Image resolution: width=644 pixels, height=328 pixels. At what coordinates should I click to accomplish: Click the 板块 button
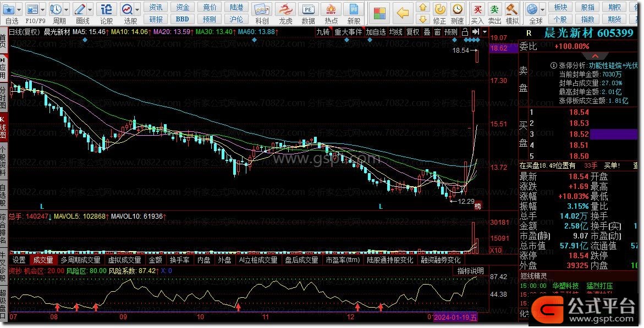560,7
